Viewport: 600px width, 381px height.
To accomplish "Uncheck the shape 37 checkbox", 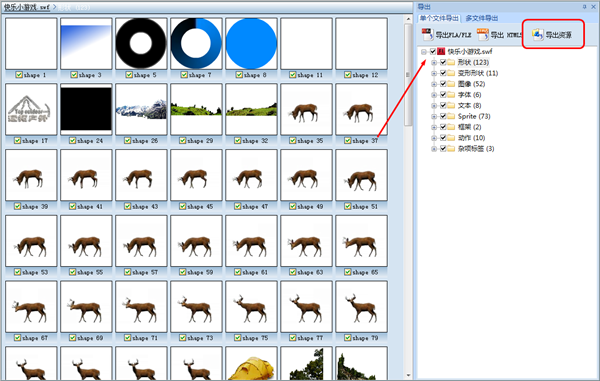I will click(x=347, y=140).
